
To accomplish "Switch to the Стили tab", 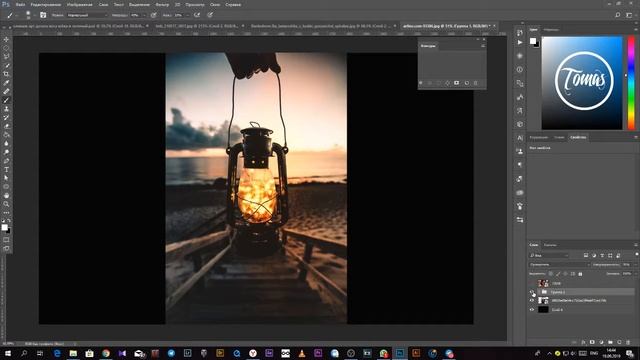I will point(559,138).
